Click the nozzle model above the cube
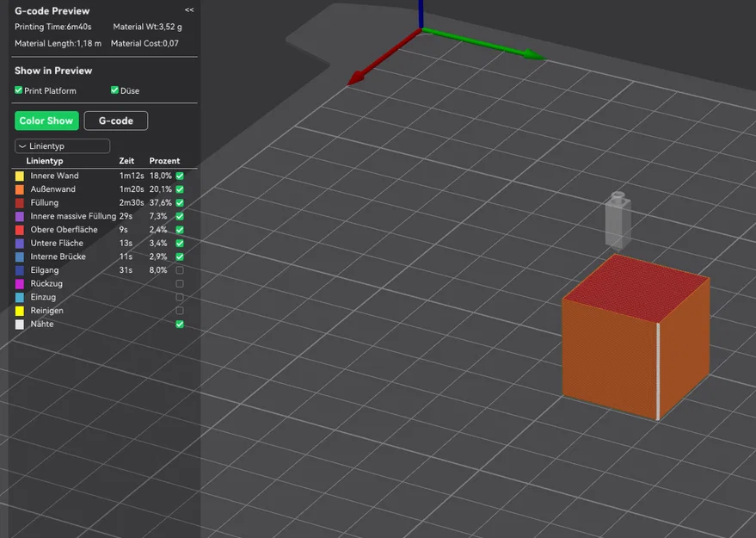 tap(618, 220)
